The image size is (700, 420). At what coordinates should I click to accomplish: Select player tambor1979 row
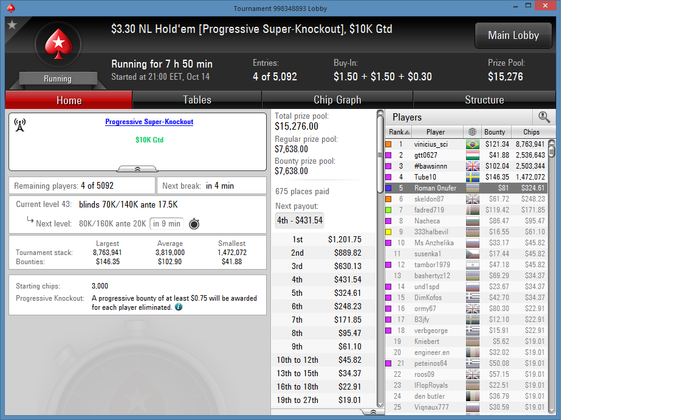466,265
